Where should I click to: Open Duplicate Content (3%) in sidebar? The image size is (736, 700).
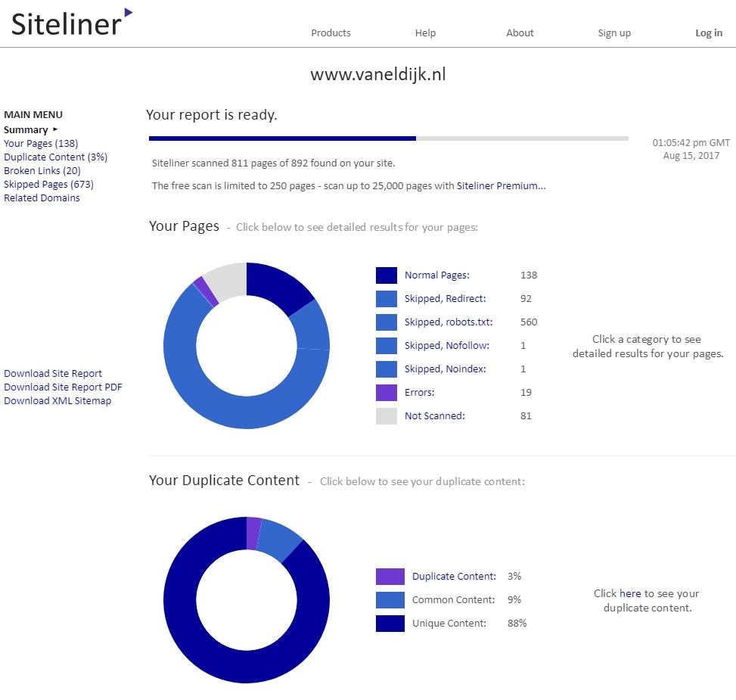click(55, 157)
